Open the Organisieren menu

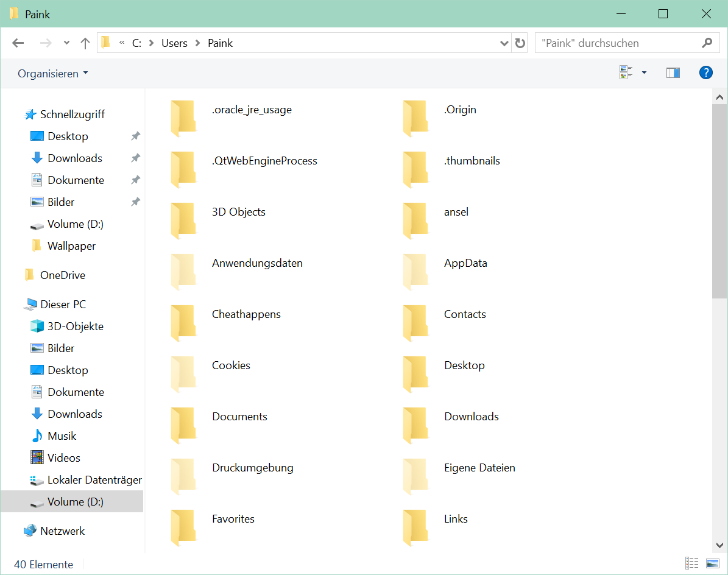[x=52, y=73]
